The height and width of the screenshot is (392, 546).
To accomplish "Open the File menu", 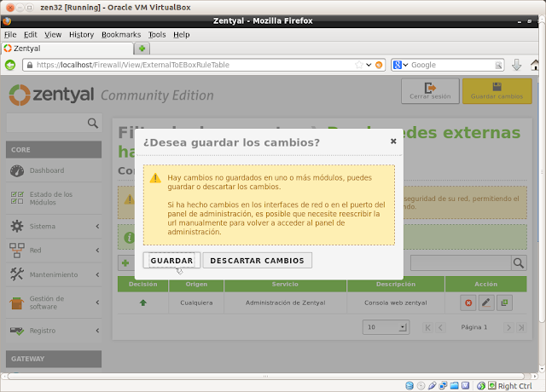I will (x=10, y=35).
